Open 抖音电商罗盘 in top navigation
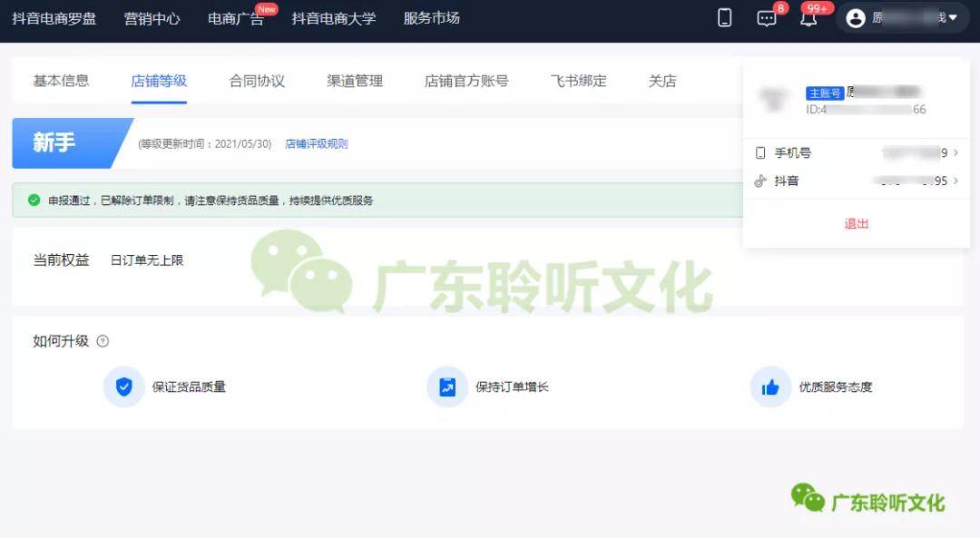The image size is (980, 538). coord(54,18)
